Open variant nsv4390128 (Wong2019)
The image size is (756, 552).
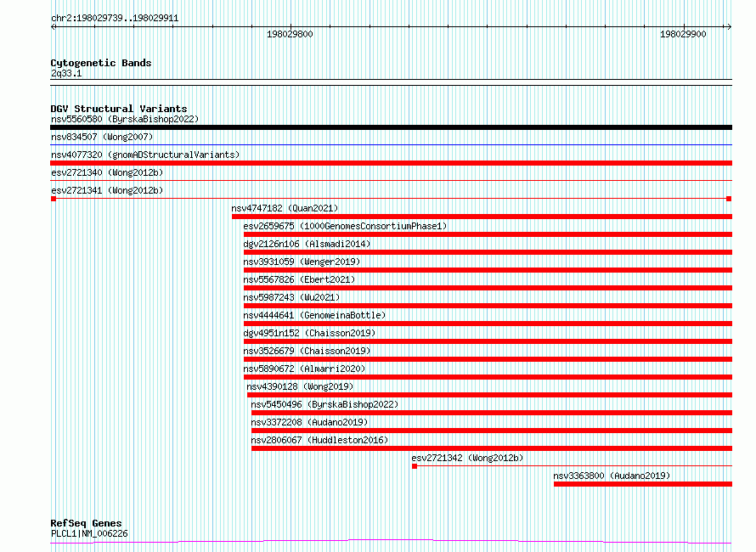(x=300, y=386)
